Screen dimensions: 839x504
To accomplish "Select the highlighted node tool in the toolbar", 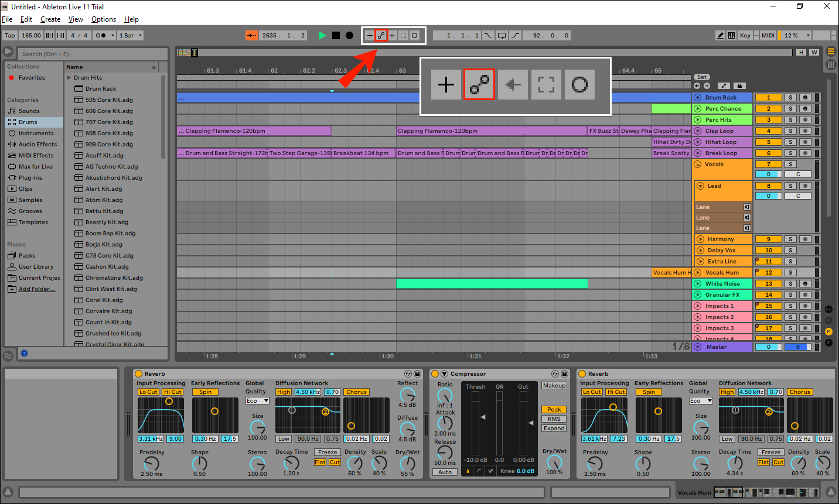I will point(381,35).
